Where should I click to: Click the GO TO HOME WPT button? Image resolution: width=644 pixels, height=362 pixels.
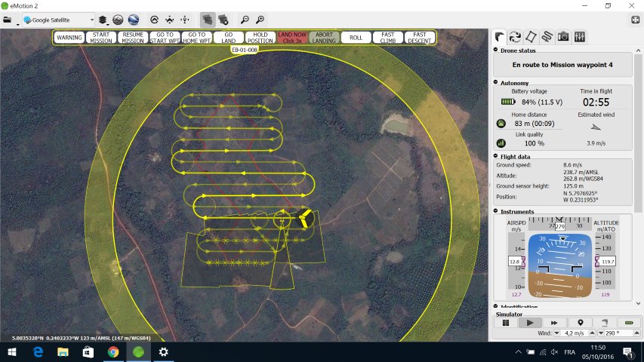[x=197, y=38]
